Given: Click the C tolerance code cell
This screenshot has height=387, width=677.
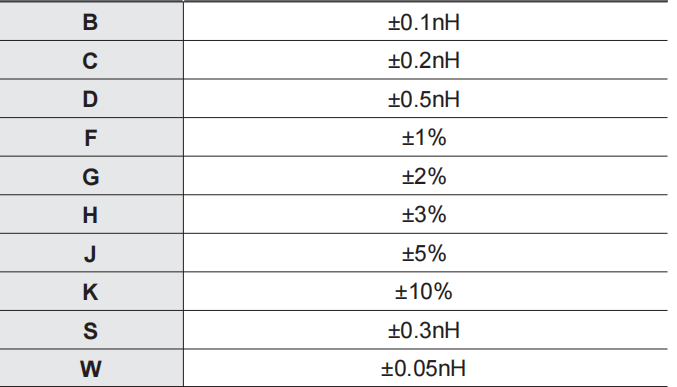Looking at the screenshot, I should pyautogui.click(x=91, y=60).
